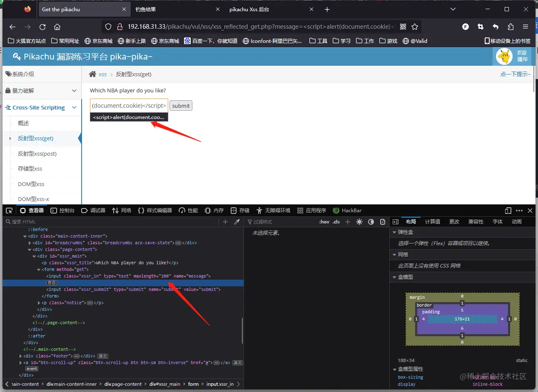Choose the script alert autocomplete suggestion
The height and width of the screenshot is (392, 538).
click(x=129, y=117)
